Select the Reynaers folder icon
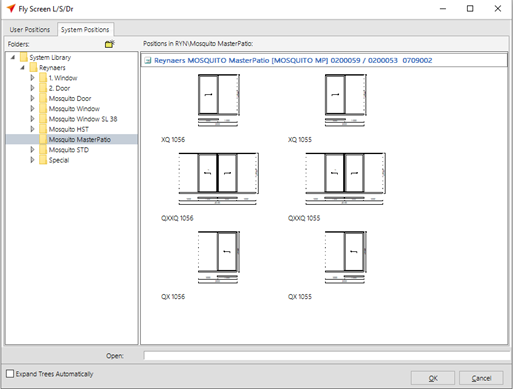 pyautogui.click(x=33, y=68)
